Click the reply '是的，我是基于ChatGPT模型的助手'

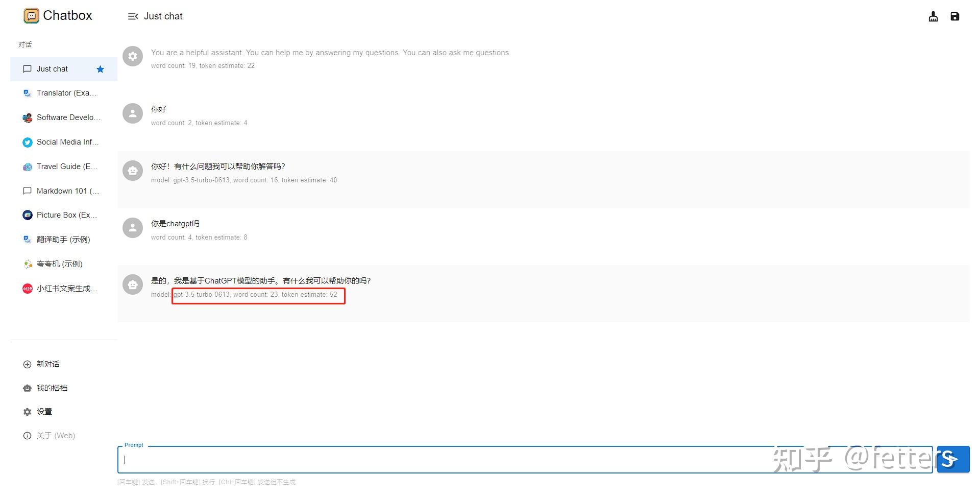pos(261,281)
